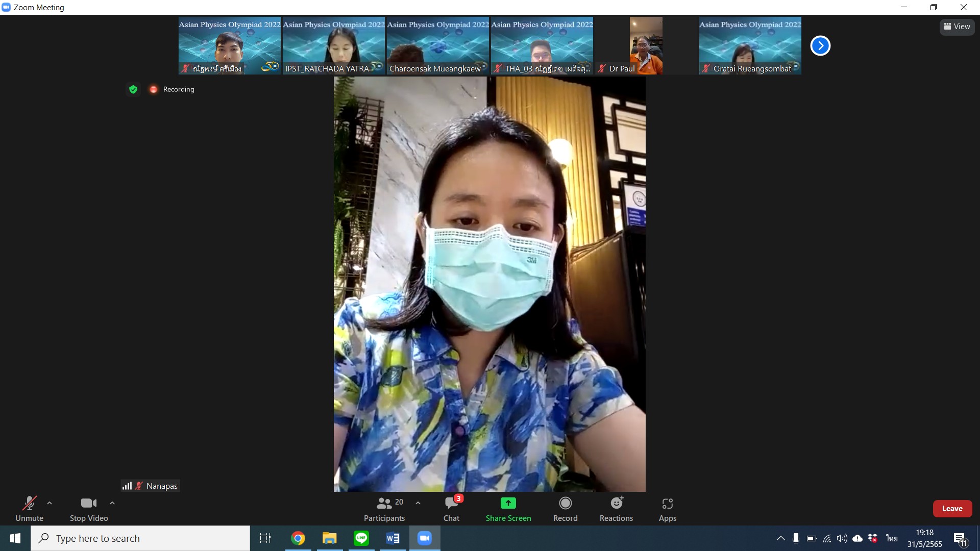980x551 pixels.
Task: Expand participants options arrow
Action: 418,503
